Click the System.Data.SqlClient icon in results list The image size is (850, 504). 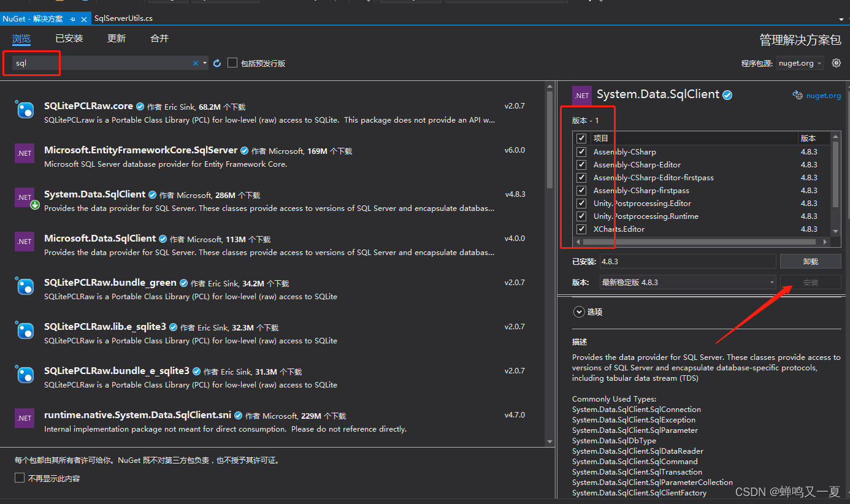[x=25, y=197]
